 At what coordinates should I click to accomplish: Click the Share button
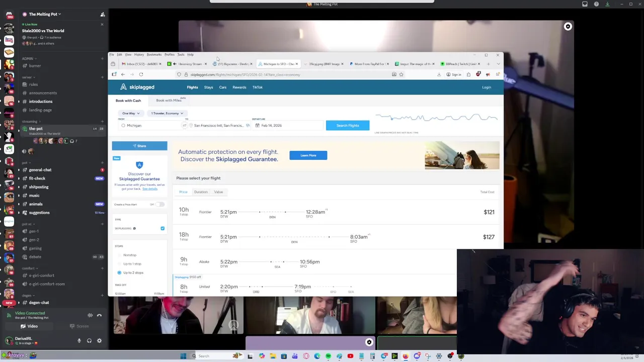(139, 146)
